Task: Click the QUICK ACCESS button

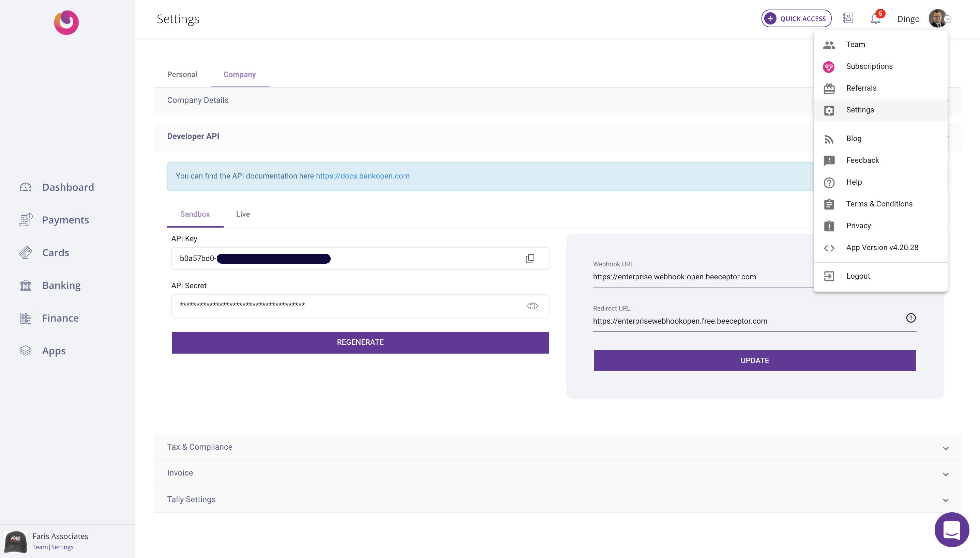Action: (x=796, y=18)
